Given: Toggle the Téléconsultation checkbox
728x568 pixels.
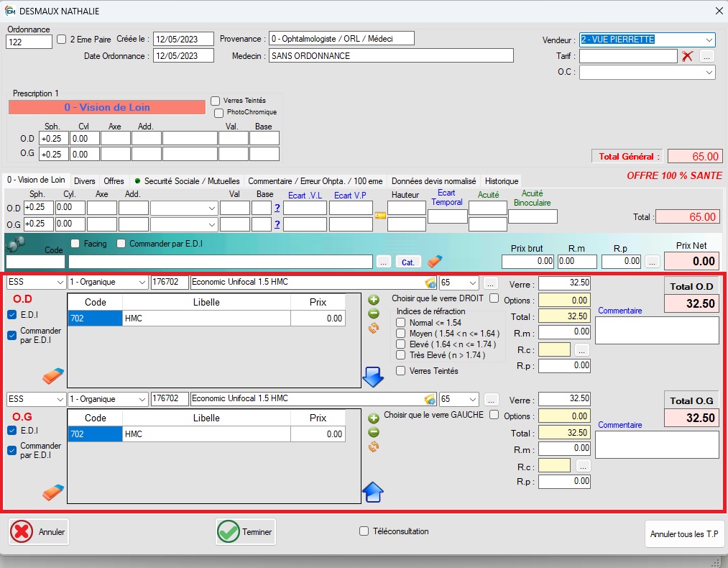Looking at the screenshot, I should pyautogui.click(x=364, y=531).
